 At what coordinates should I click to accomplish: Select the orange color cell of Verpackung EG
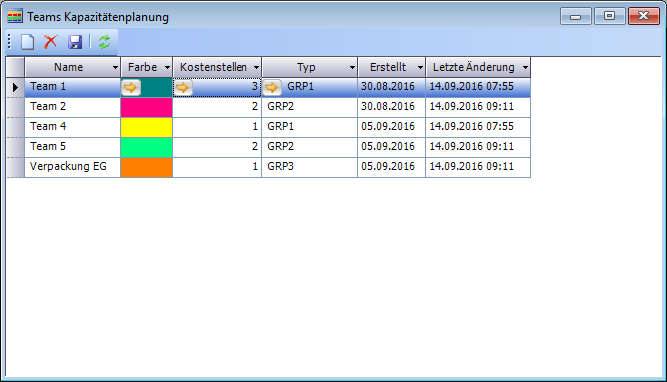pyautogui.click(x=146, y=167)
